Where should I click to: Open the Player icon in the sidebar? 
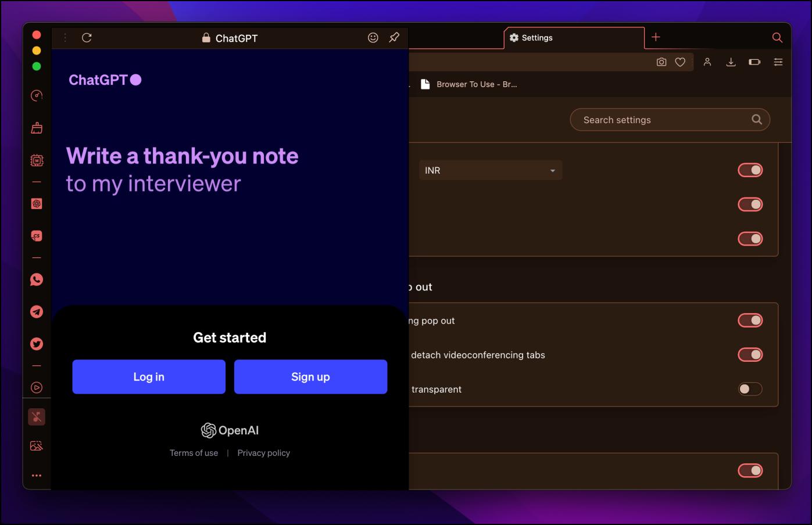37,387
